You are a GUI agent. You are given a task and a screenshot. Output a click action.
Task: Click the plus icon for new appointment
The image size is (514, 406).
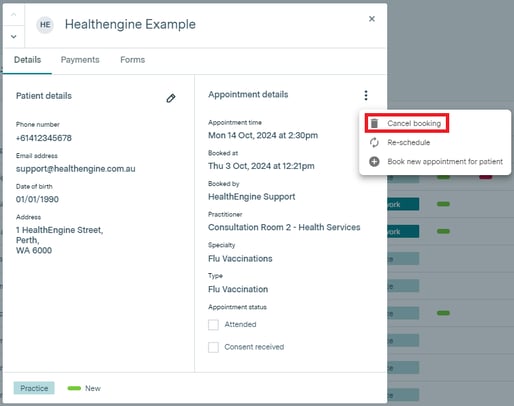pos(374,162)
